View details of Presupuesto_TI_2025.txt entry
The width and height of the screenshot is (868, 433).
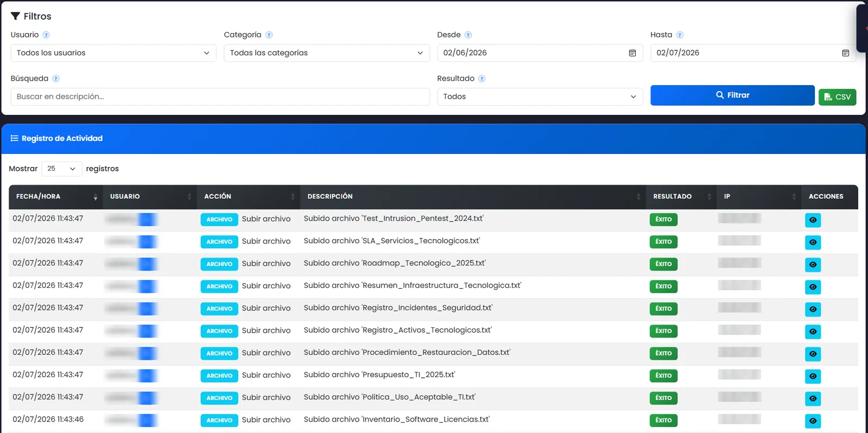(x=813, y=376)
